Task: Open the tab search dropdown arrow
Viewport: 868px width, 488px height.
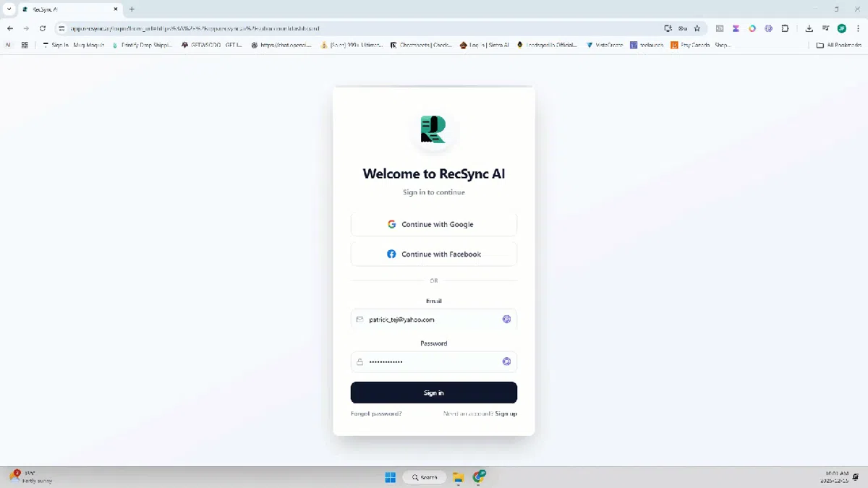Action: [9, 9]
